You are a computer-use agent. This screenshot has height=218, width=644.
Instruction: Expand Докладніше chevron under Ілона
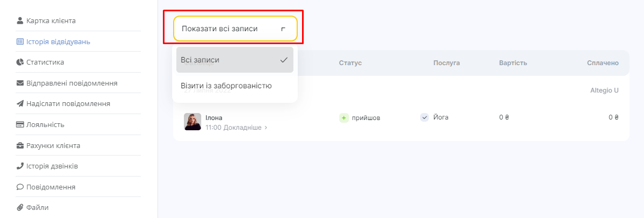click(266, 128)
